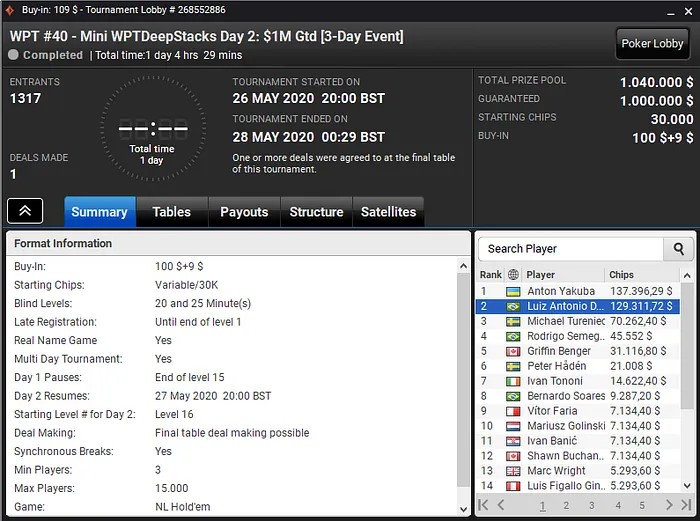The image size is (700, 521).
Task: Click Michael Tureniec's Sweden flag
Action: (513, 322)
